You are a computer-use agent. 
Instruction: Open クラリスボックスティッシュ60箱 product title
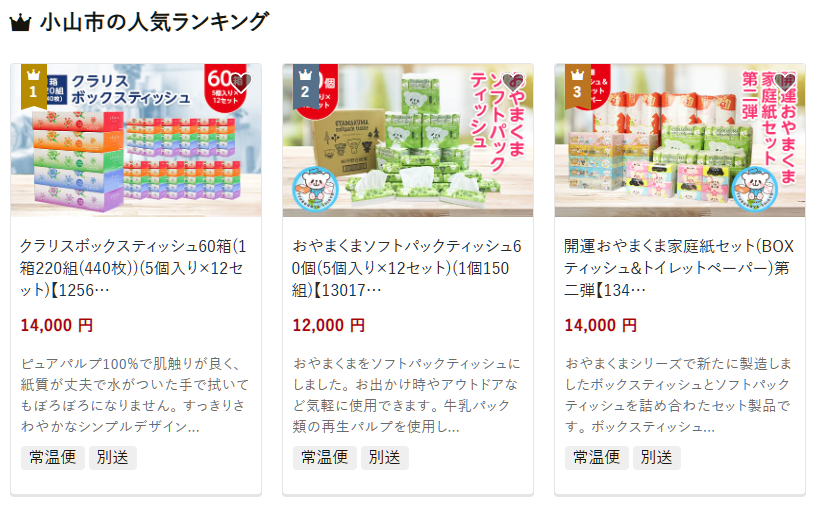(133, 268)
